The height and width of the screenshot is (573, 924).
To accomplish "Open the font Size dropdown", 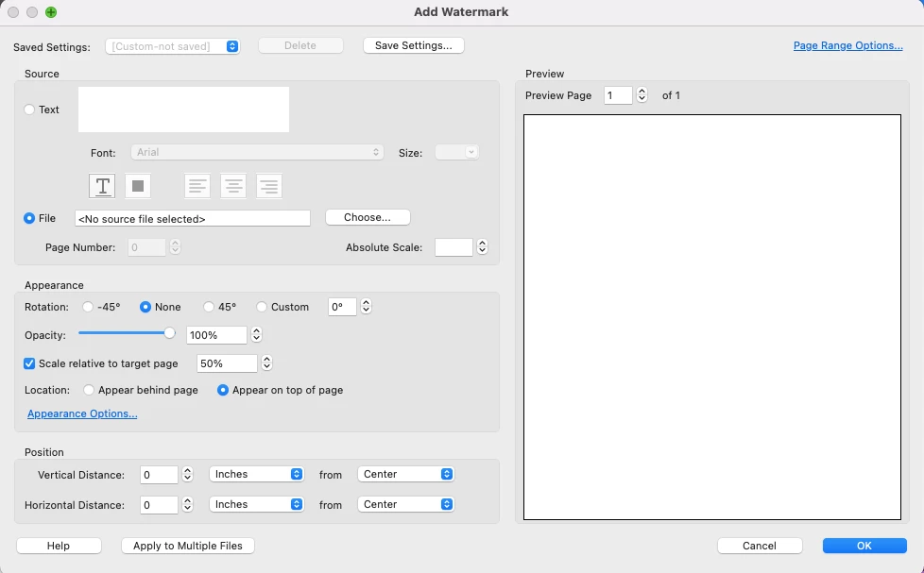I will click(456, 152).
